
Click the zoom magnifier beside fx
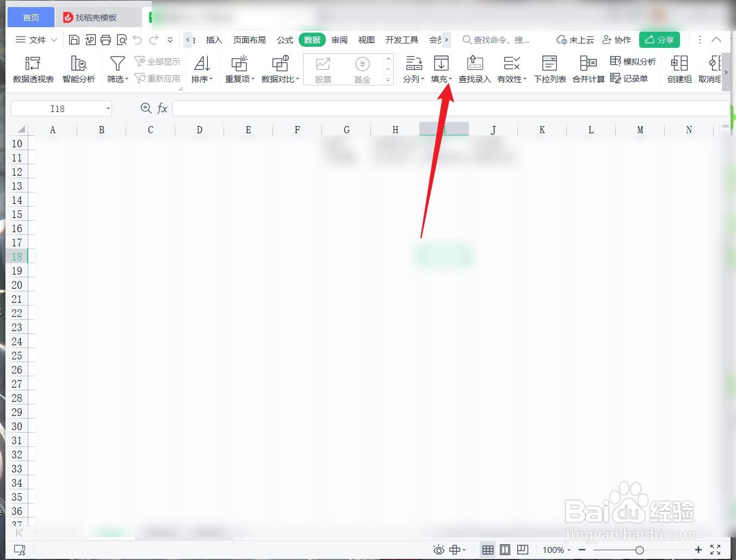[146, 108]
